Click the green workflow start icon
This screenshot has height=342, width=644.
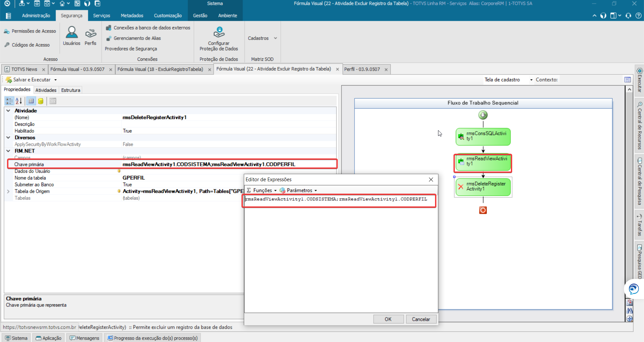483,115
